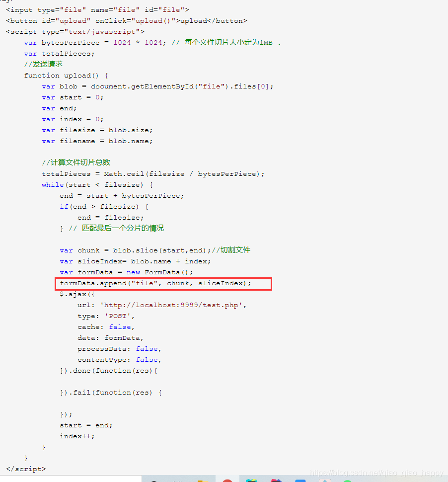Click the closing '</script>' tag

coord(26,469)
